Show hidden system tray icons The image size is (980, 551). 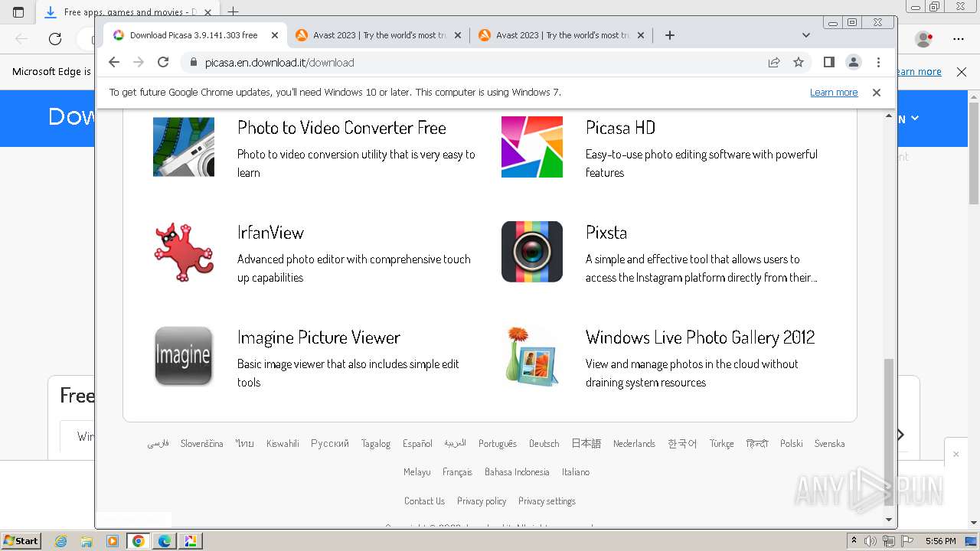854,541
